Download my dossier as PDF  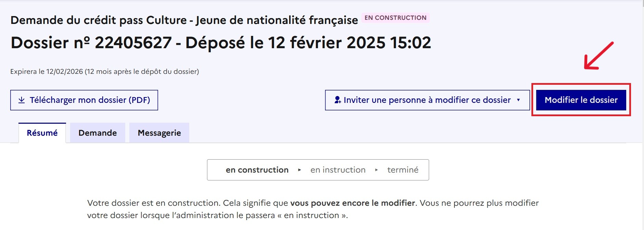84,100
